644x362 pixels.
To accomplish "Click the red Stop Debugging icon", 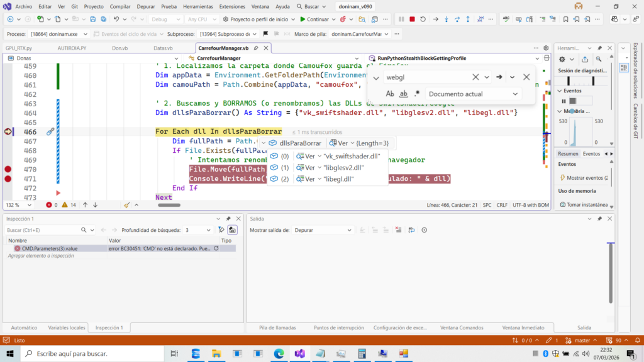I will tap(412, 19).
